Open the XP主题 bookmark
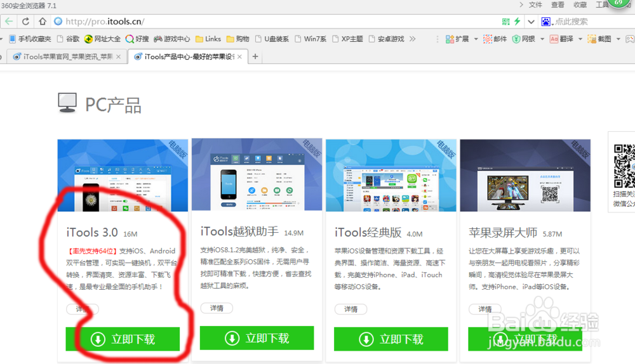This screenshot has height=364, width=635. click(x=347, y=39)
